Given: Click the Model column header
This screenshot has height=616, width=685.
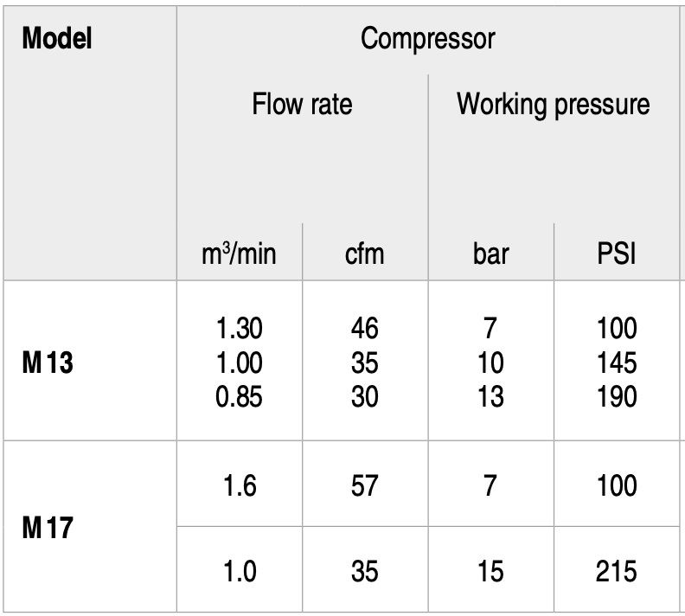Looking at the screenshot, I should (57, 40).
